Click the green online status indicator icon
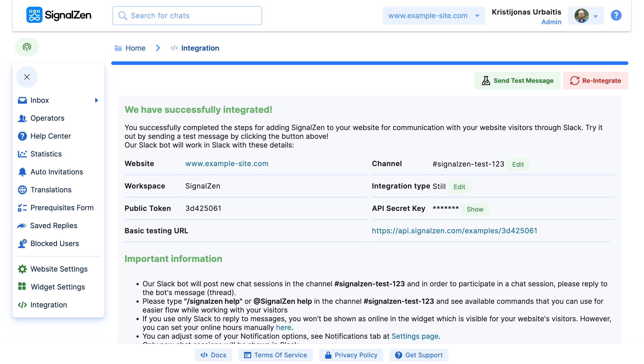This screenshot has height=364, width=644. tap(27, 47)
